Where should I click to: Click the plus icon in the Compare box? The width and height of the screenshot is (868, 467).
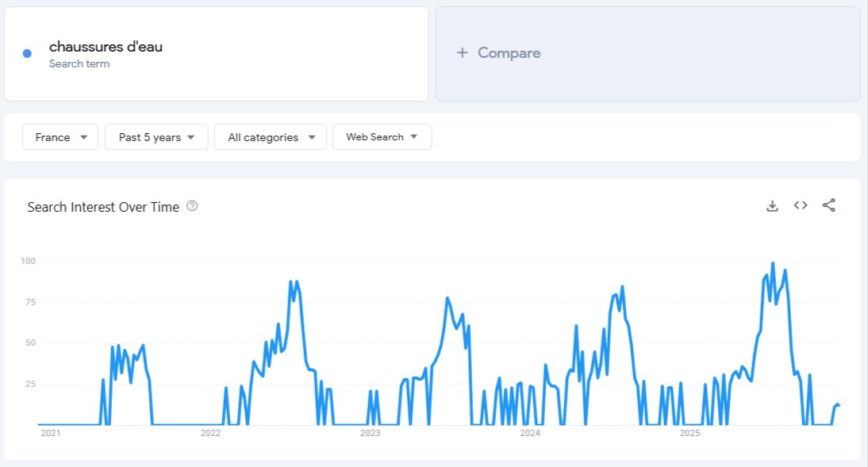coord(460,52)
